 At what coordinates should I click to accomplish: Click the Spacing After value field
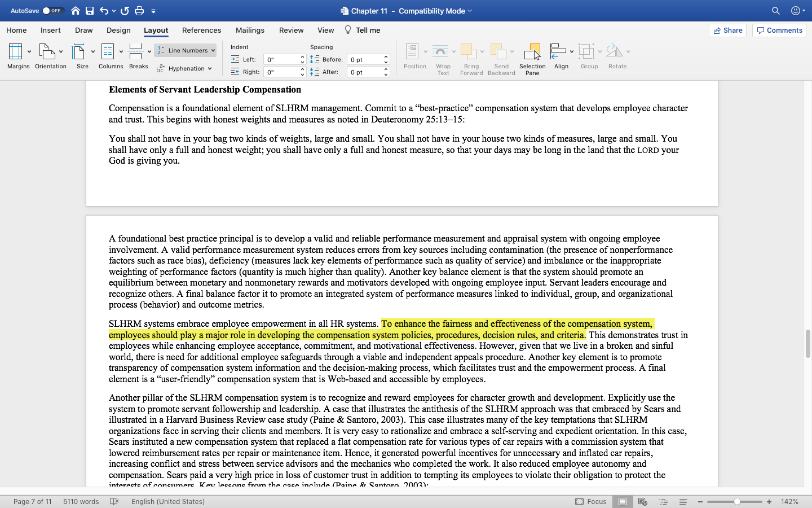[x=364, y=72]
